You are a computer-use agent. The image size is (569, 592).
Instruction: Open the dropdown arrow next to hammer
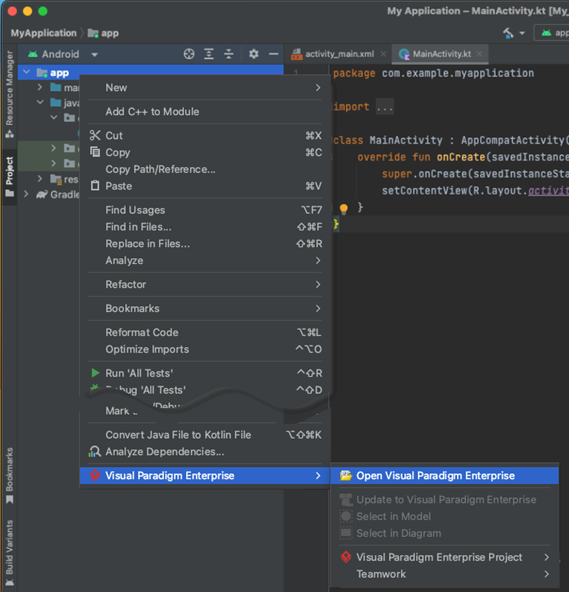[x=522, y=33]
